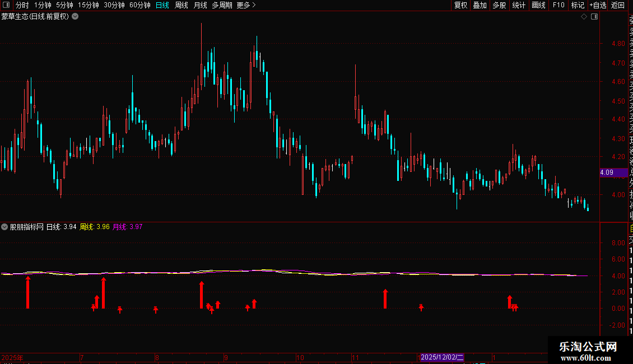Open F10 company information
This screenshot has height=364, width=633.
558,5
